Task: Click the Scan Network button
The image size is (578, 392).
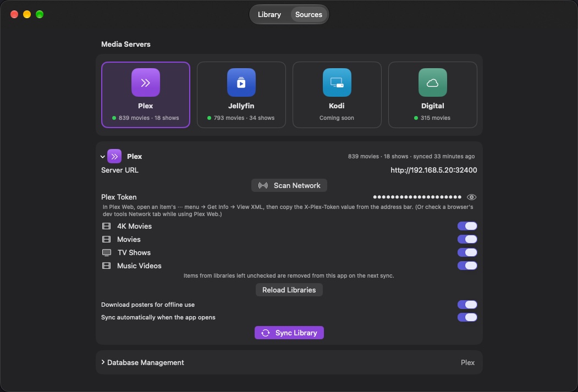Action: tap(289, 185)
